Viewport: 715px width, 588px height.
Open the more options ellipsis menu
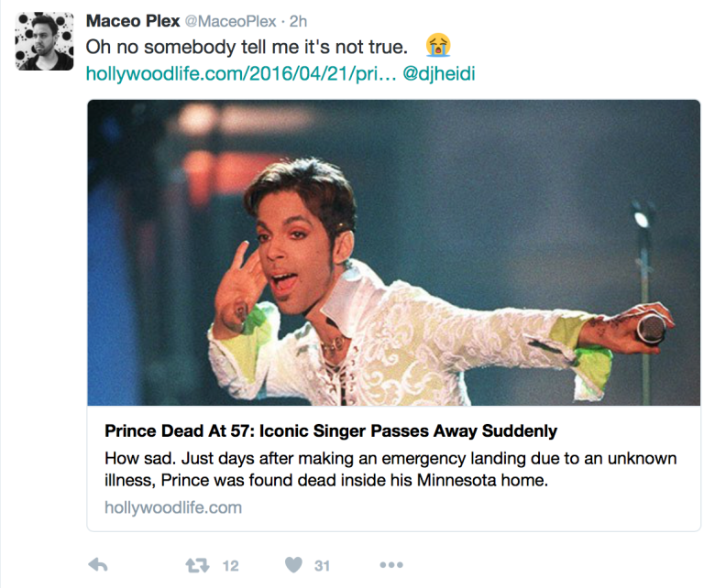point(391,565)
